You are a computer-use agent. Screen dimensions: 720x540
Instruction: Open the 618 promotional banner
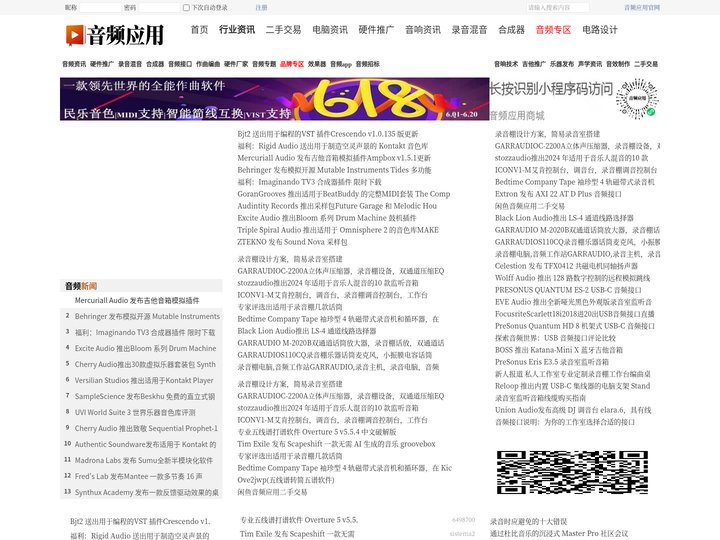tap(274, 99)
